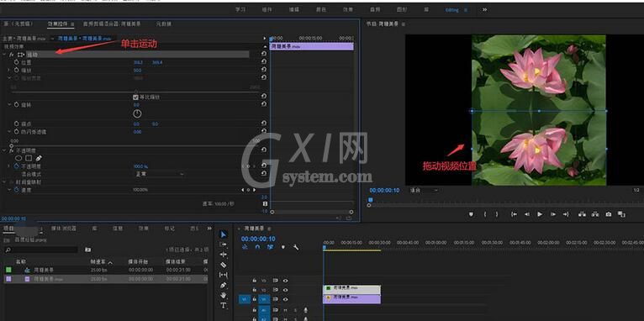Hide track V1 with its eye icon

click(286, 300)
